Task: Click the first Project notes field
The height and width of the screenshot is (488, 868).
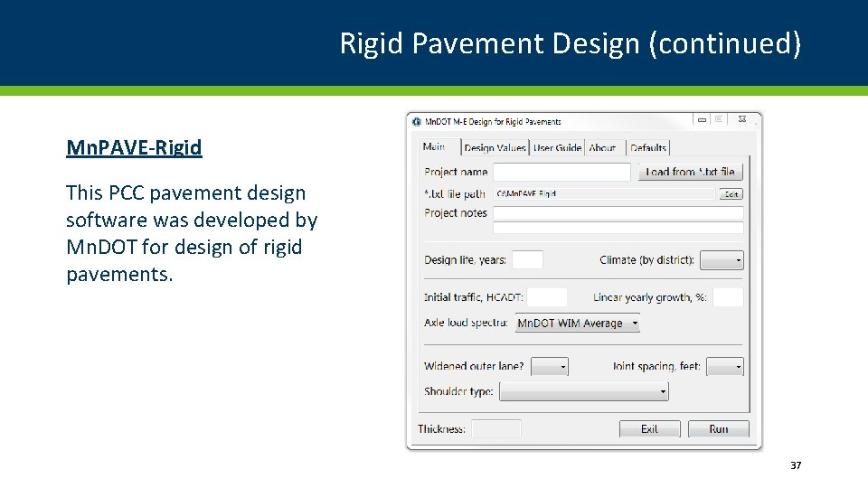Action: click(618, 213)
